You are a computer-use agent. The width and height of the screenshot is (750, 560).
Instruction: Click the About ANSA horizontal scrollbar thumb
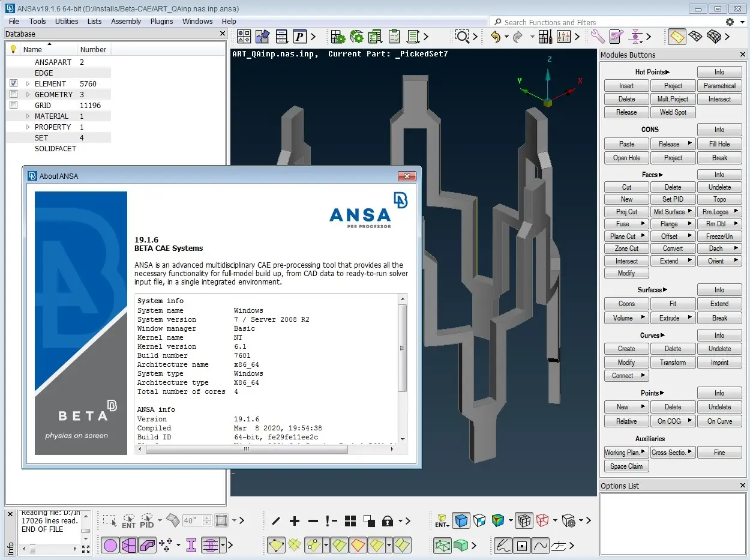tap(247, 449)
